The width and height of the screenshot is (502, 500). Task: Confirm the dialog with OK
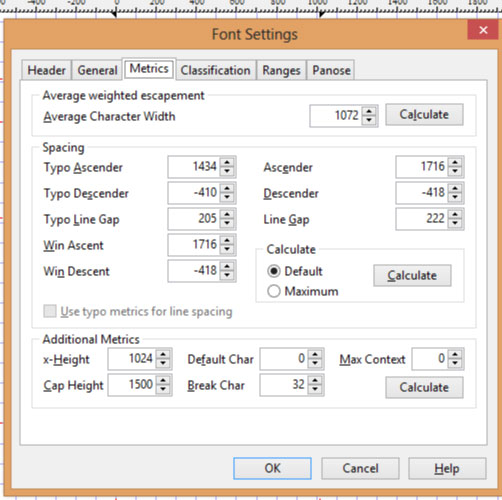(272, 468)
